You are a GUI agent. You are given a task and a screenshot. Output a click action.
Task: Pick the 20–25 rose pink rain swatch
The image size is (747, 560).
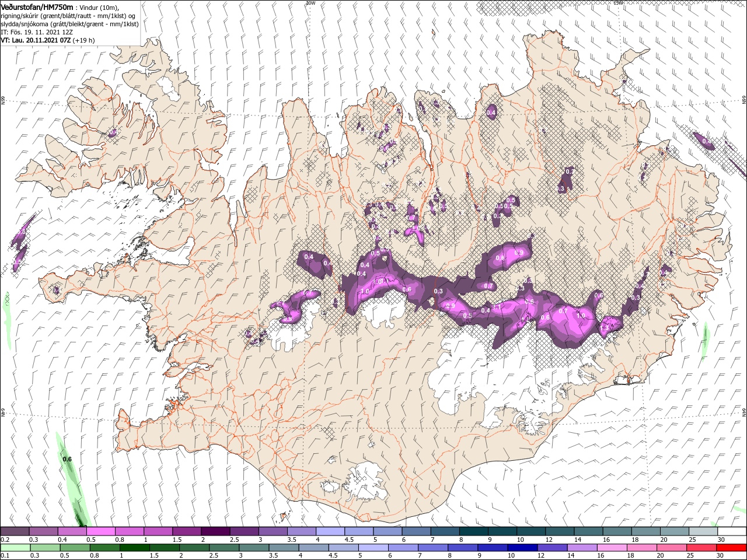[x=672, y=548]
